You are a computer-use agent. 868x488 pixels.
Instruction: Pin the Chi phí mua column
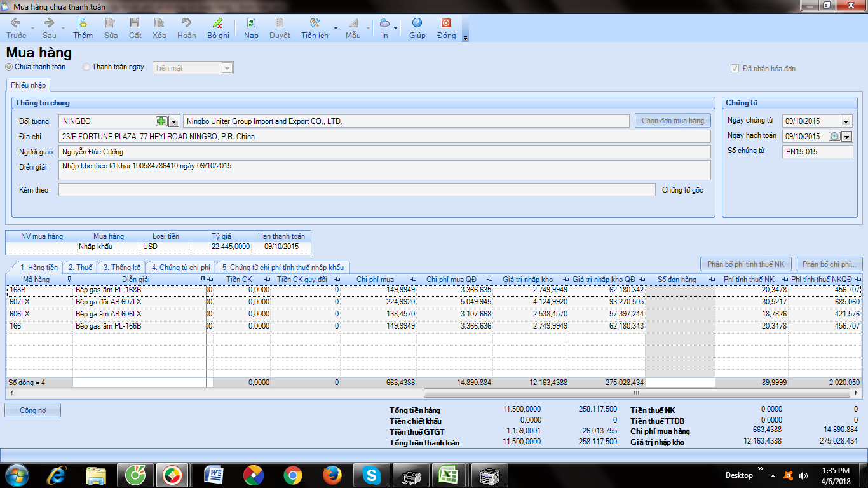coord(413,280)
